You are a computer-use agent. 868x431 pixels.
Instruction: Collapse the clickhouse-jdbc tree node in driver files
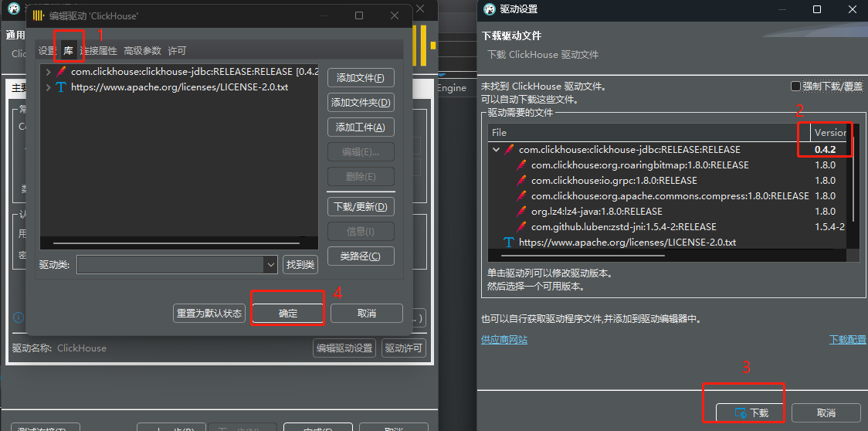(x=496, y=150)
